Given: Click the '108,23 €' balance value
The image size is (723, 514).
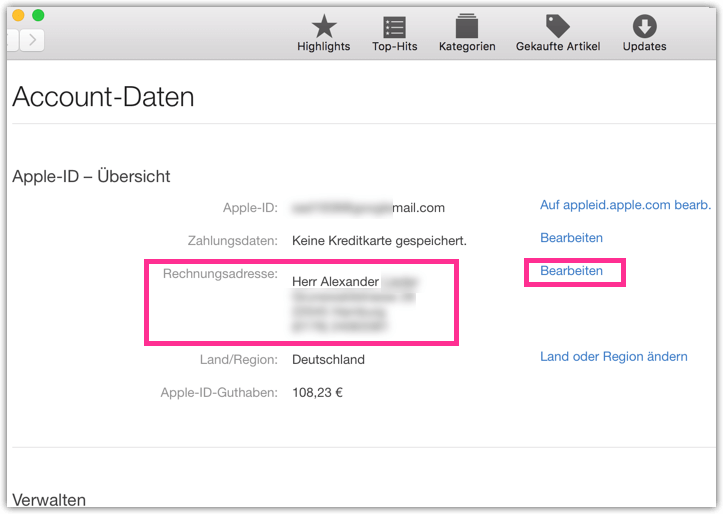Looking at the screenshot, I should pyautogui.click(x=317, y=393).
